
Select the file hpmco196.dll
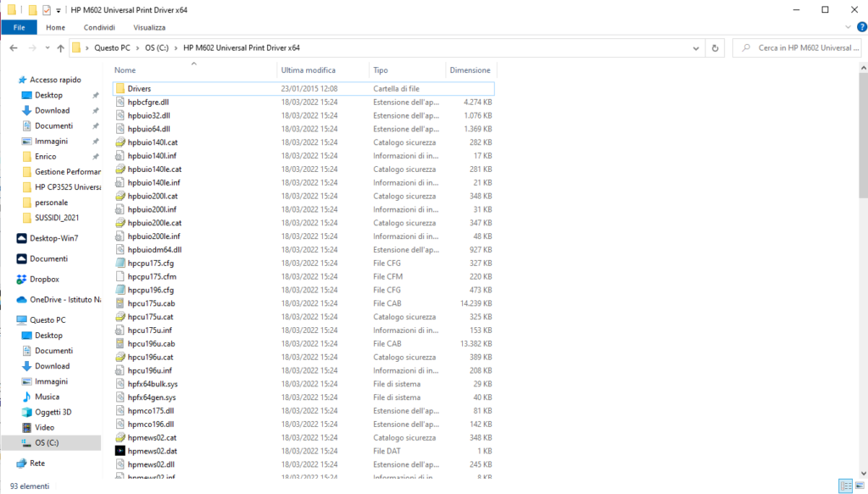(151, 425)
